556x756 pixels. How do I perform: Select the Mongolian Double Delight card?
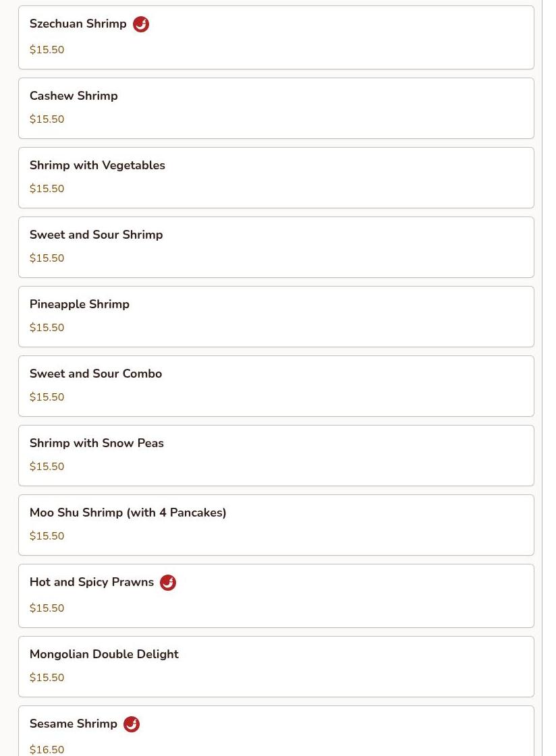[x=276, y=667]
